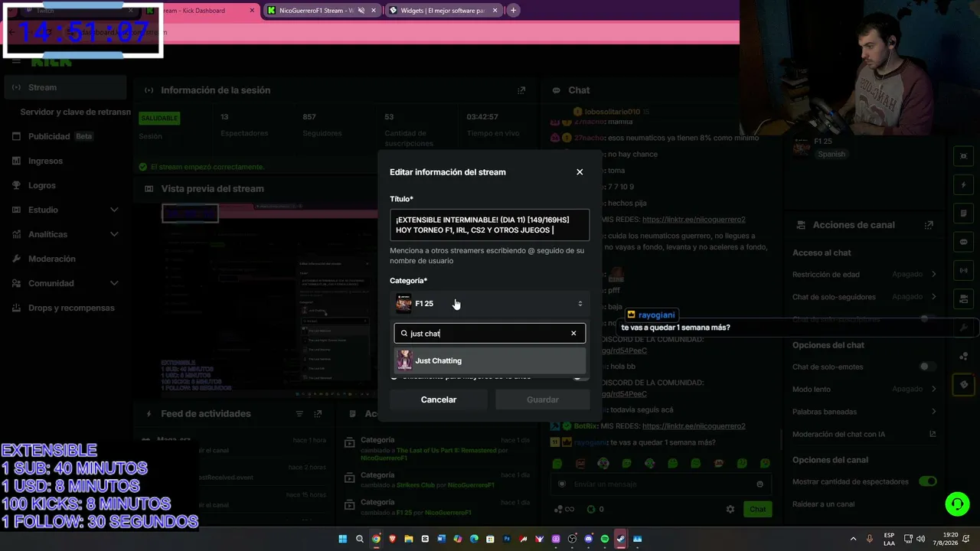Select Just Chatting from category results
The image size is (980, 551).
(490, 360)
